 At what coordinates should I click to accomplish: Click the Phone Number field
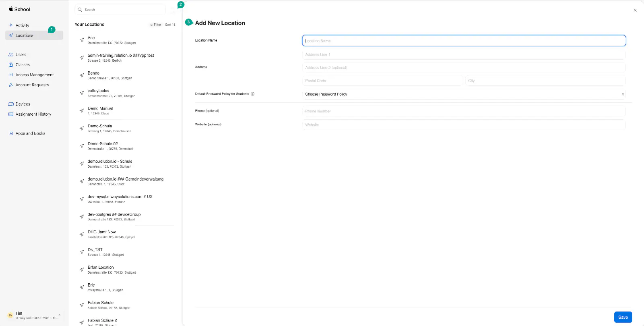tap(464, 111)
